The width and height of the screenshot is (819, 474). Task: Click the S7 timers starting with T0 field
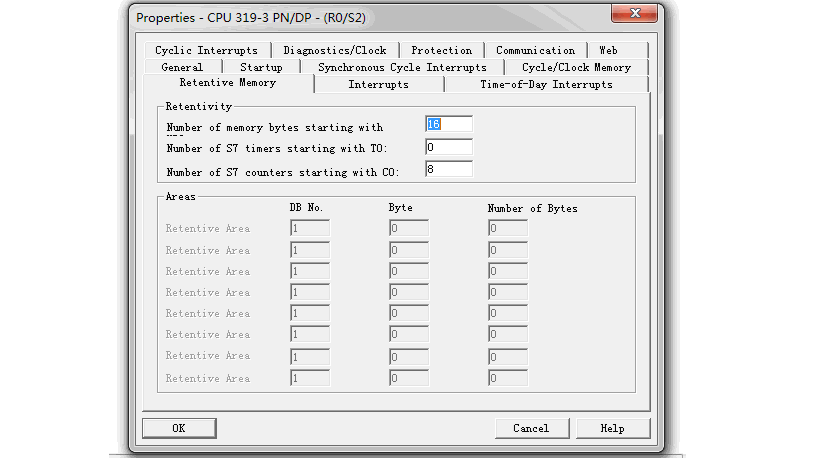click(449, 147)
